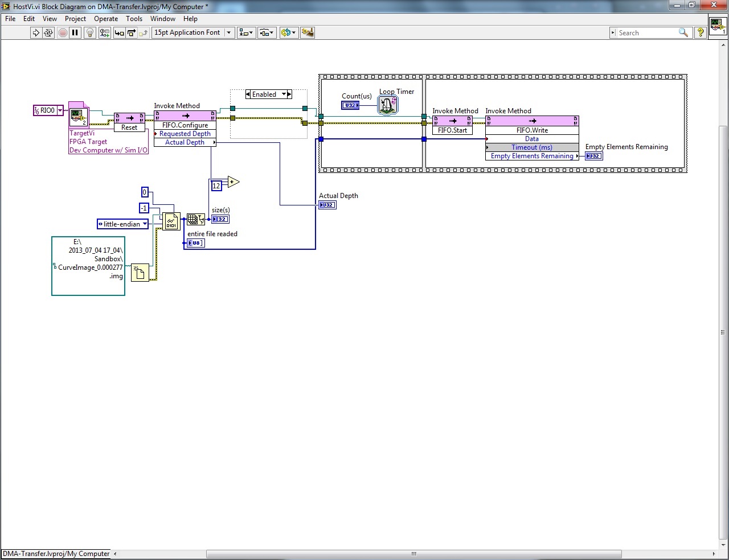
Task: Open the Align Objects dropdown
Action: click(246, 33)
